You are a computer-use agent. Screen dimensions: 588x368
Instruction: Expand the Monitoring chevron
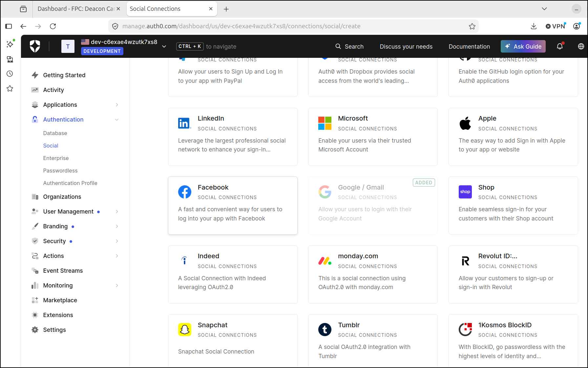117,286
